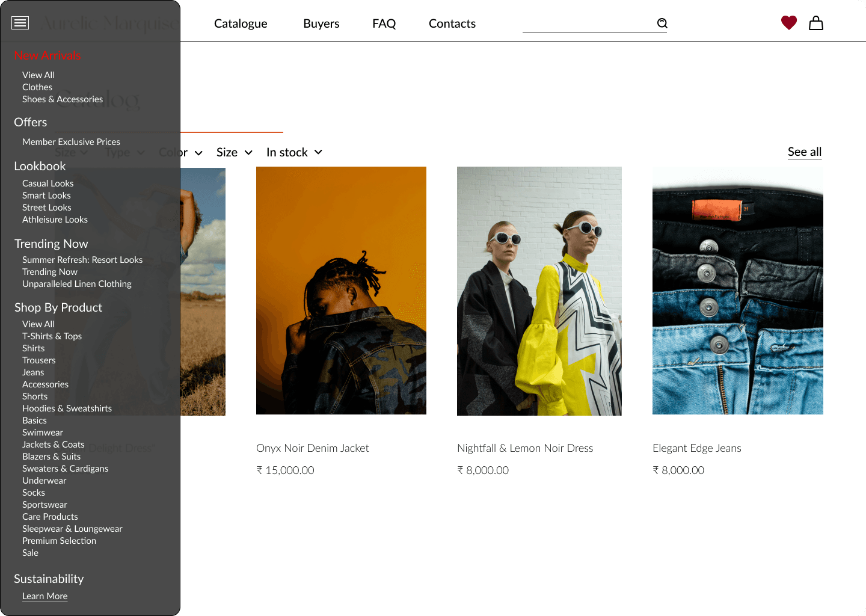Click the Elegant Edge Jeans title
Screen dimensions: 866x616
[696, 448]
